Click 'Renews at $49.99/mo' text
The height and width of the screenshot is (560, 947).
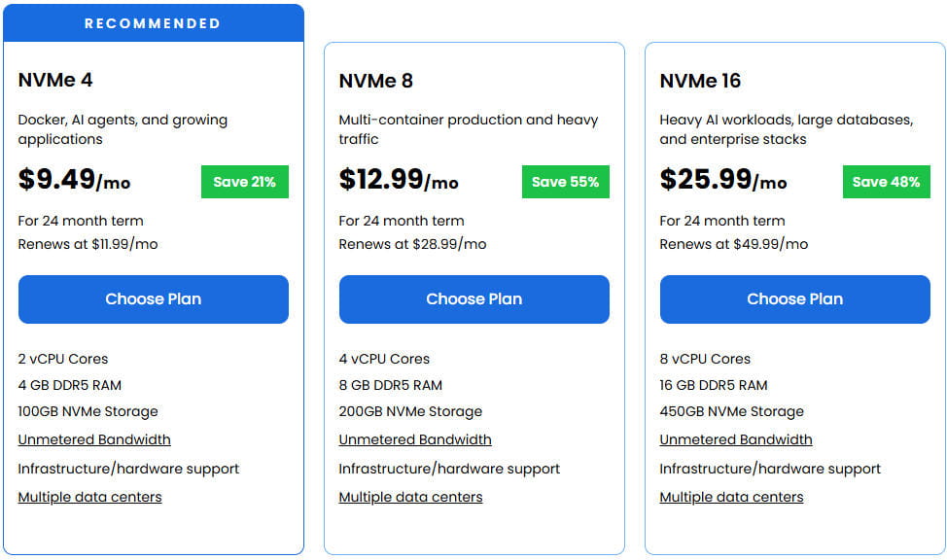734,244
